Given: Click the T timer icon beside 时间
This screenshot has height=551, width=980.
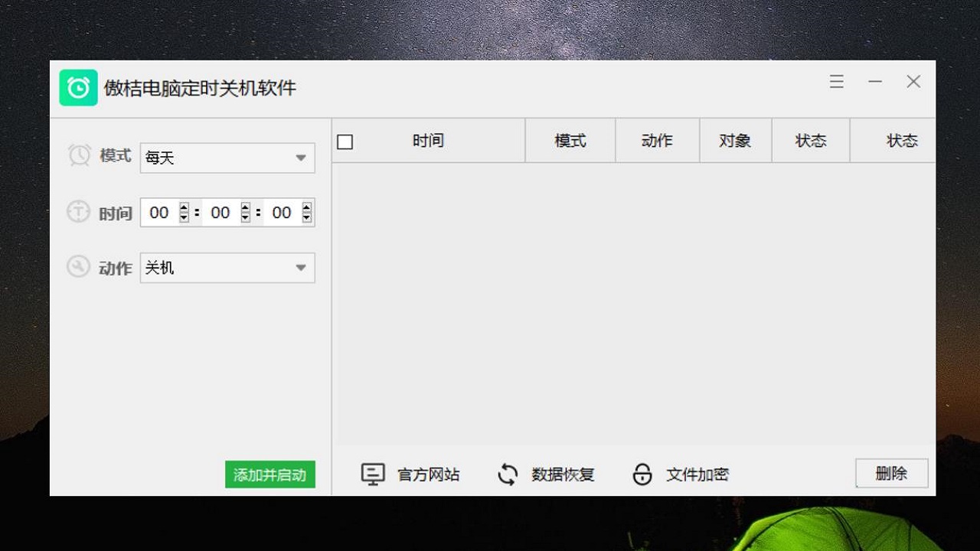Looking at the screenshot, I should tap(77, 212).
